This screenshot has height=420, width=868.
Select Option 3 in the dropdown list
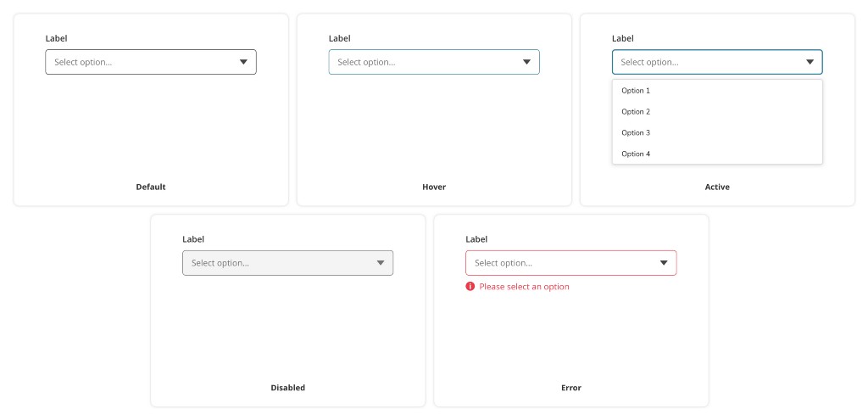tap(636, 133)
